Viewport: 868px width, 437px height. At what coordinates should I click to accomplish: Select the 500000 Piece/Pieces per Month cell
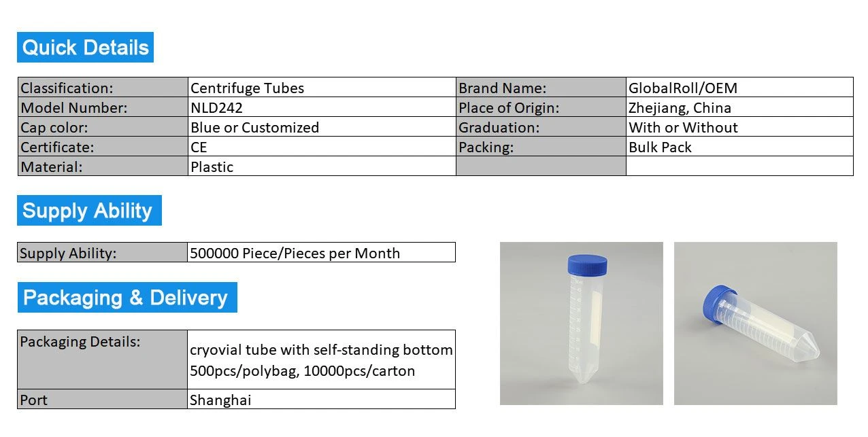point(322,253)
